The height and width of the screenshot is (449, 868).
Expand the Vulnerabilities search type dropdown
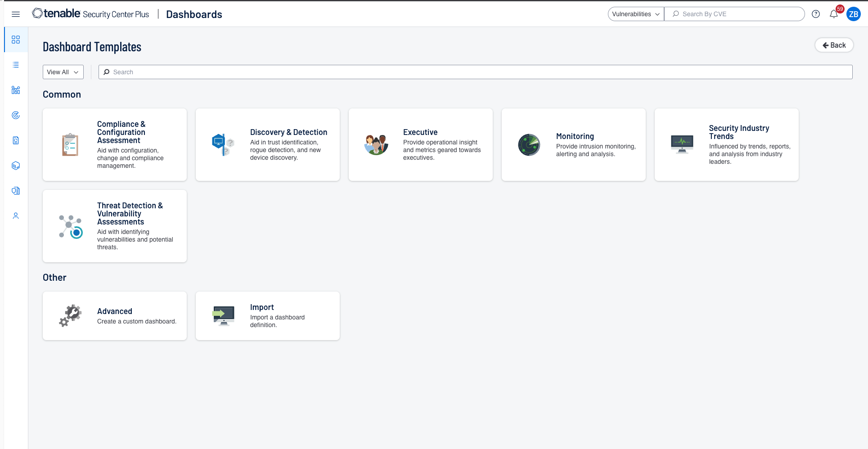635,14
